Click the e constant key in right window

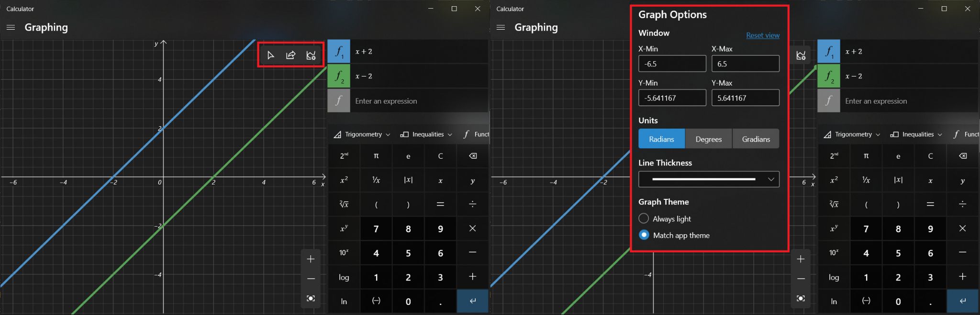tap(898, 156)
